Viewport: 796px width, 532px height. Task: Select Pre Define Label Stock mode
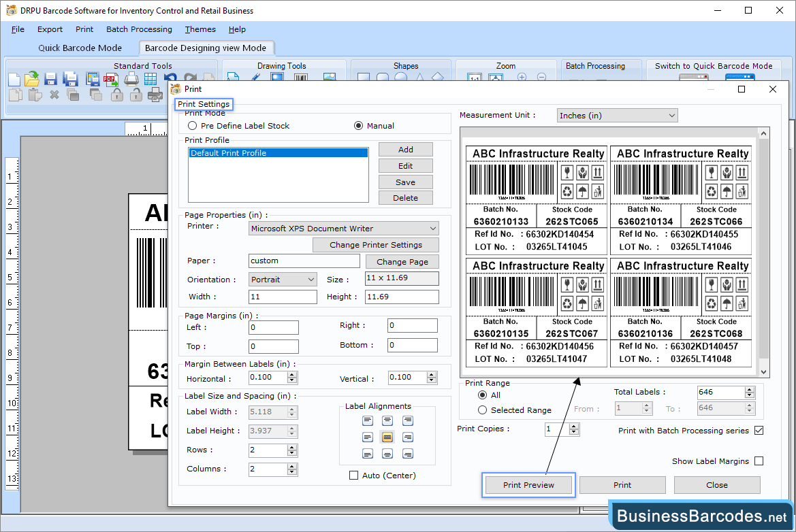click(x=193, y=126)
